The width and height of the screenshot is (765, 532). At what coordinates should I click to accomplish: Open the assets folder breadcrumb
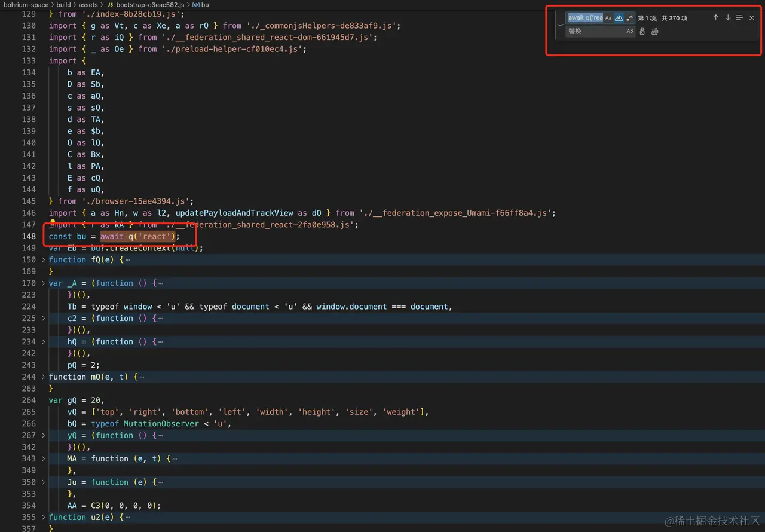88,5
